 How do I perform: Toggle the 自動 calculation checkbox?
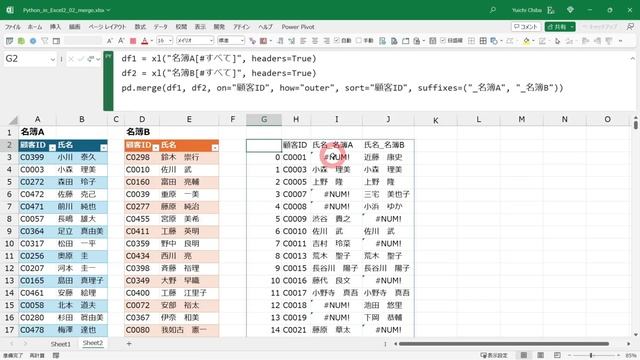click(337, 40)
